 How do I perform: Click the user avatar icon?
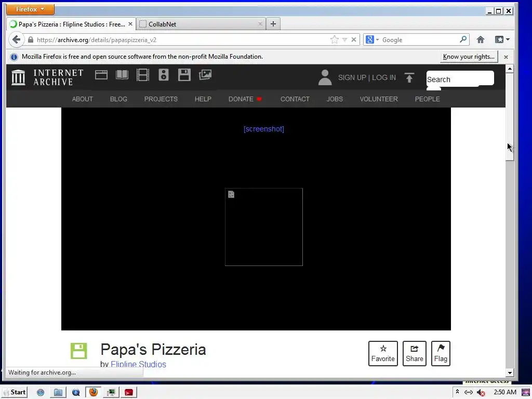325,77
